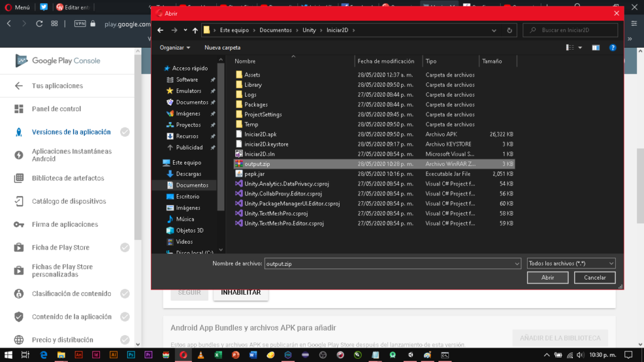Open the Organizar menu
The height and width of the screenshot is (362, 644).
point(175,48)
